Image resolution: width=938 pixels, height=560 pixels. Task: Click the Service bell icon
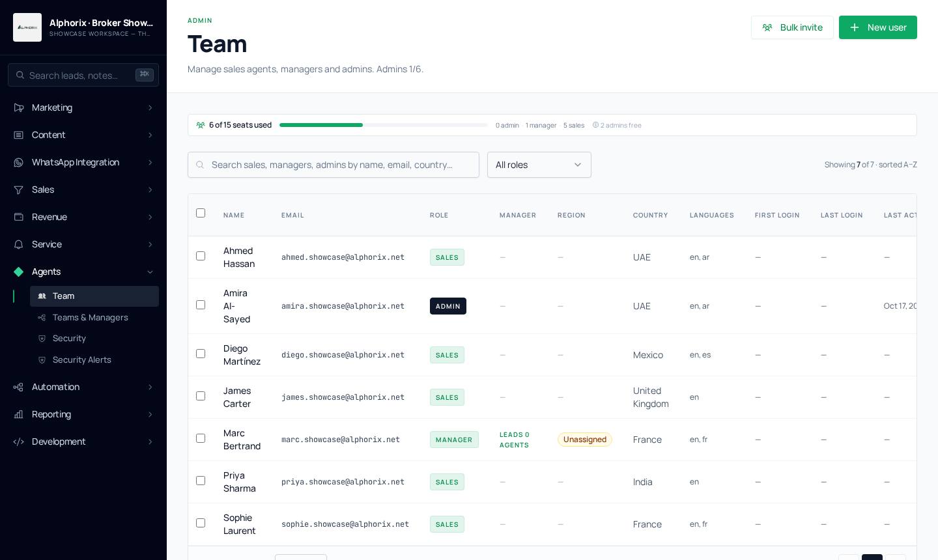point(19,244)
